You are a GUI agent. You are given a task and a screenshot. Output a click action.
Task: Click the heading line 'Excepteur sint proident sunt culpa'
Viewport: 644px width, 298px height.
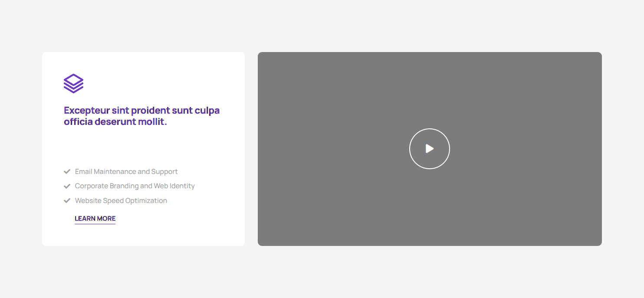pyautogui.click(x=141, y=111)
